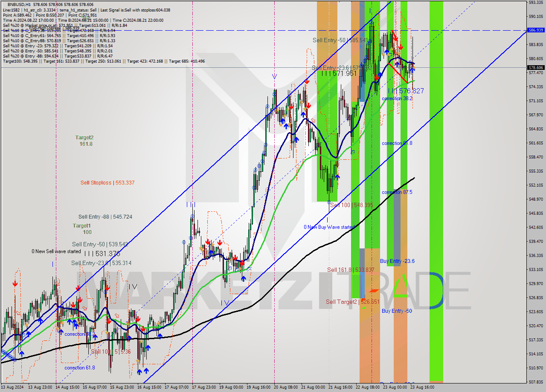The width and height of the screenshot is (546, 392).
Task: Select the 'Sell Target2 | 526.651' label
Action: click(x=352, y=302)
